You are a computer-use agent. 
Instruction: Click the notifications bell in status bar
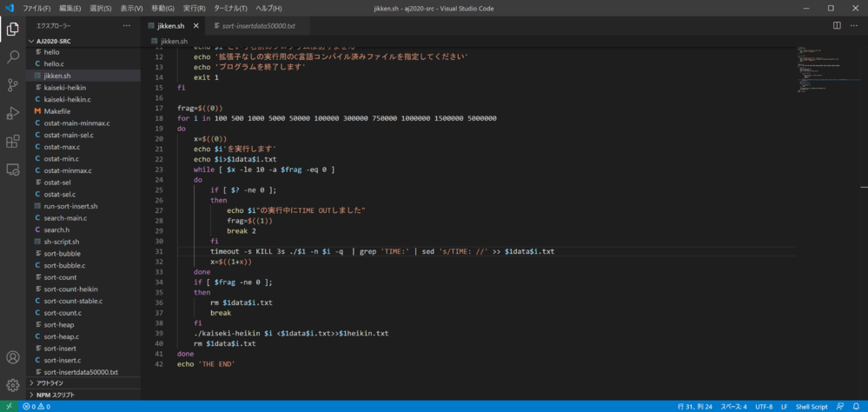pos(858,406)
